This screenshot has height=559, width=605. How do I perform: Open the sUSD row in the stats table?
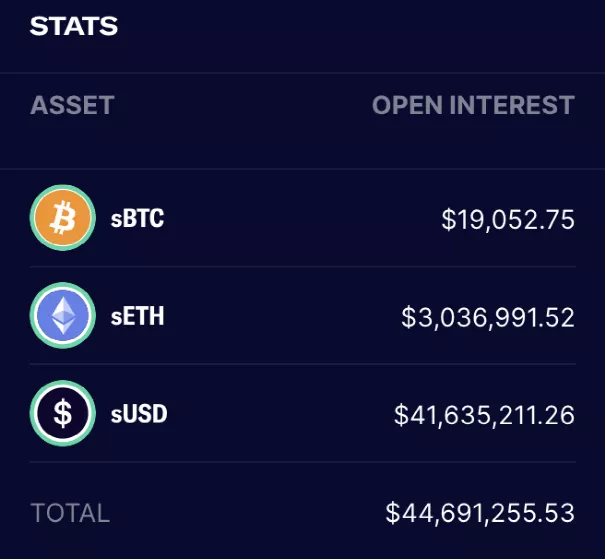click(x=302, y=413)
